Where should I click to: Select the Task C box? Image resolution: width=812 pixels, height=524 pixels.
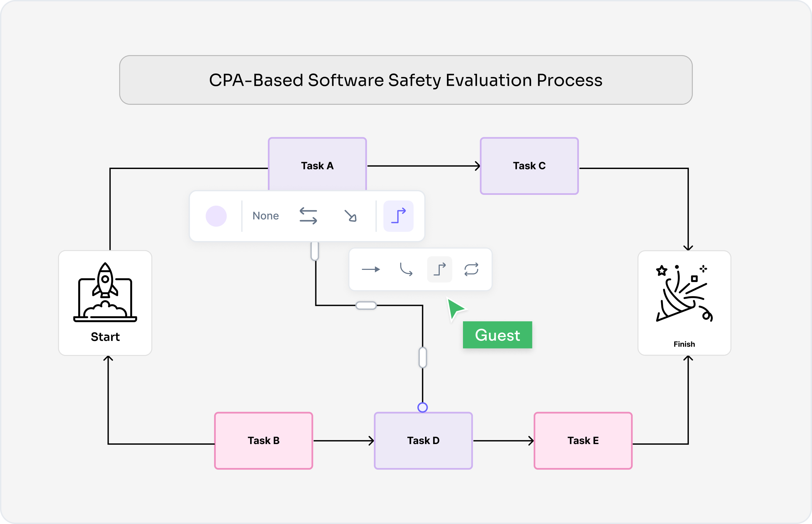tap(529, 166)
